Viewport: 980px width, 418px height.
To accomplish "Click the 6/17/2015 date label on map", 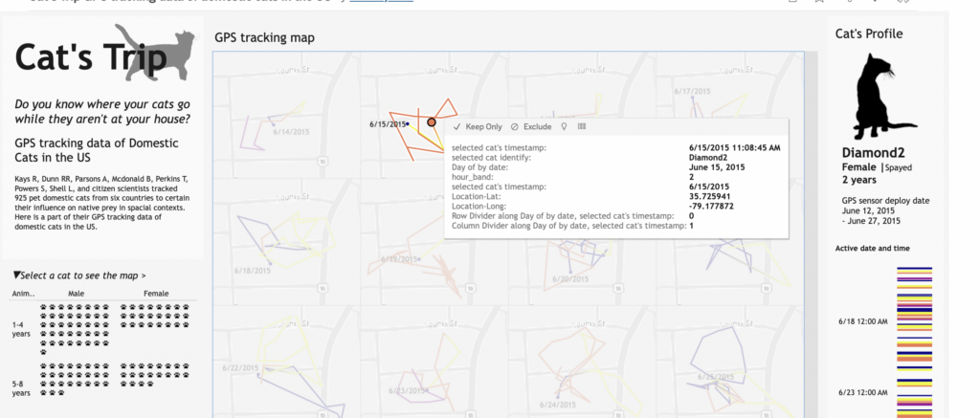I will click(x=693, y=91).
